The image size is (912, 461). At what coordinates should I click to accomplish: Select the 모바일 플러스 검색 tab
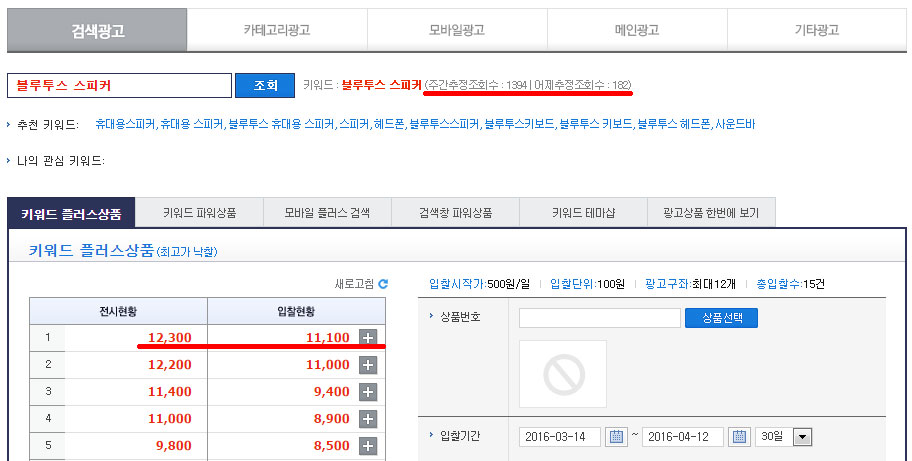(x=327, y=213)
